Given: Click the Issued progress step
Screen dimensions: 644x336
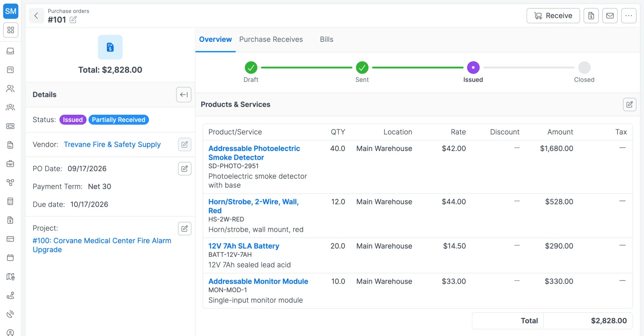Looking at the screenshot, I should [473, 68].
